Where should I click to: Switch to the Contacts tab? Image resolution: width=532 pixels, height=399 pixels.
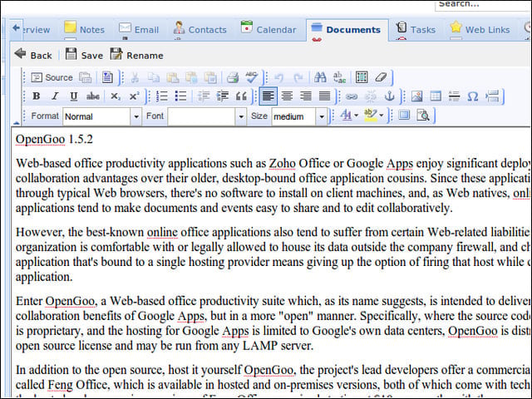(199, 30)
